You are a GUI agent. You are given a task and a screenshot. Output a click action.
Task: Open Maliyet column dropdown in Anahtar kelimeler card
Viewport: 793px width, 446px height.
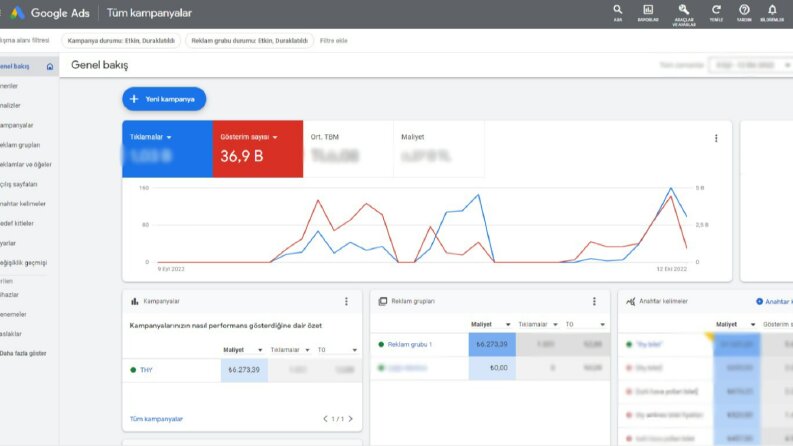pyautogui.click(x=753, y=325)
